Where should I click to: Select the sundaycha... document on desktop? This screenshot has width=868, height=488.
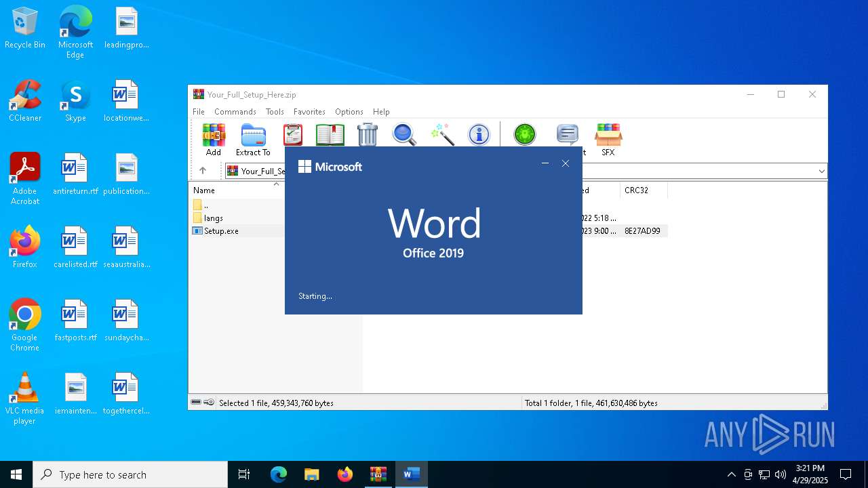point(126,321)
